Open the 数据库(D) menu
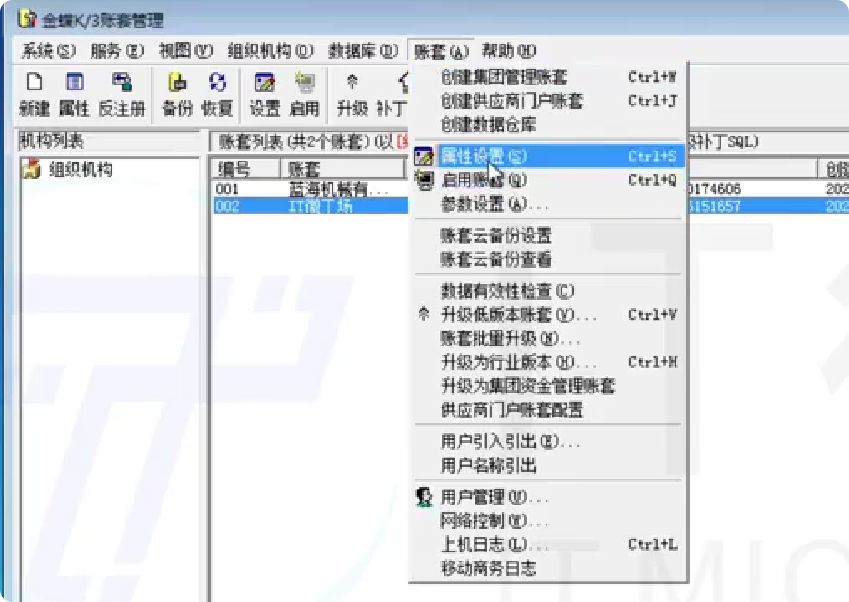The width and height of the screenshot is (849, 602). point(363,51)
